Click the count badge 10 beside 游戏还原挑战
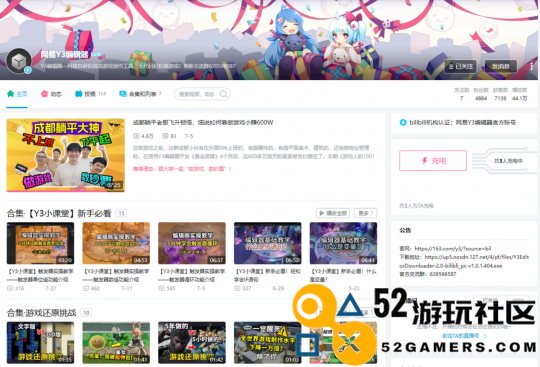The width and height of the screenshot is (540, 367). 86,313
